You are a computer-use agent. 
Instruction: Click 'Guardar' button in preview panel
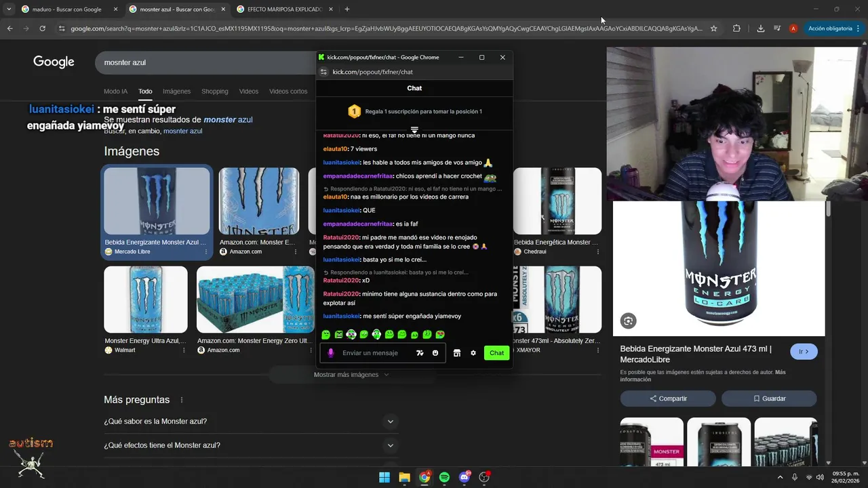coord(769,399)
